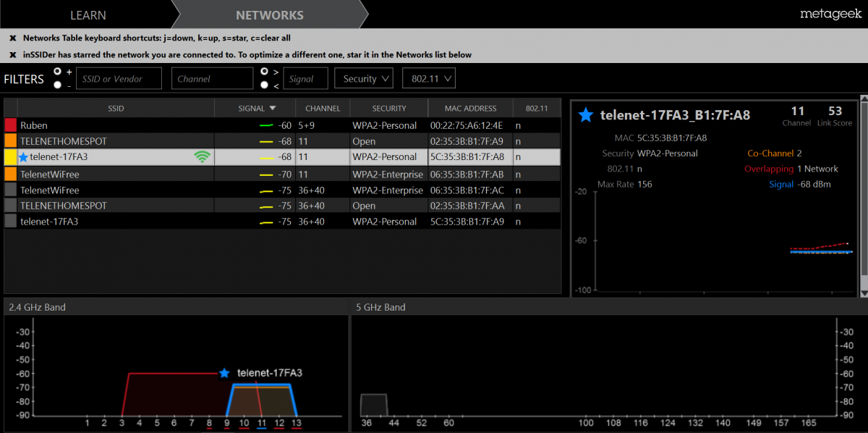Click gray swatch of TelenetWiFree channel 36+40

click(x=10, y=190)
